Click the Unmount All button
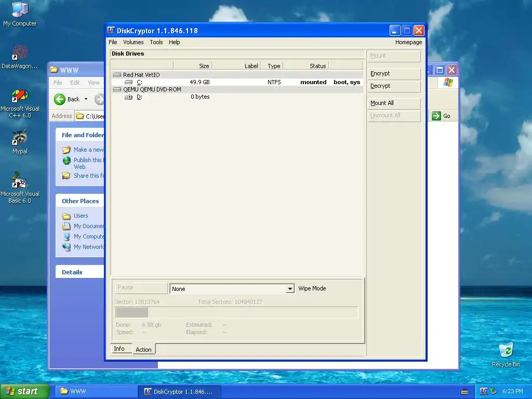 [x=394, y=116]
